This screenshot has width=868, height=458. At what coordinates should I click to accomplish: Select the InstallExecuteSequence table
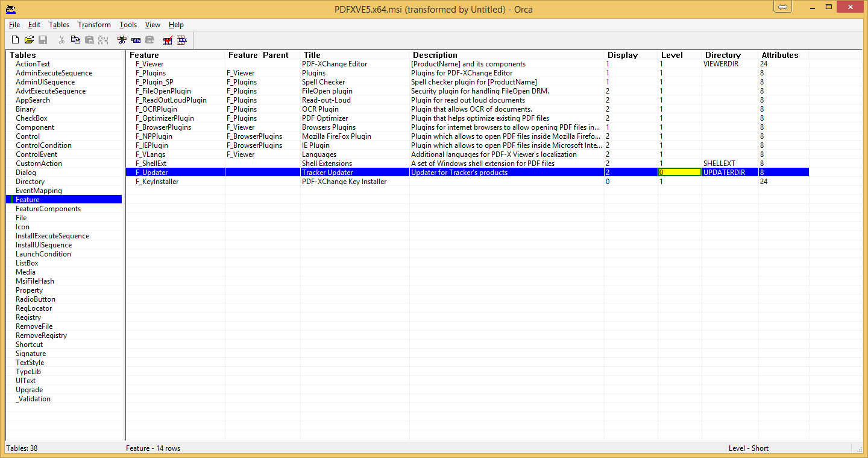click(x=52, y=236)
